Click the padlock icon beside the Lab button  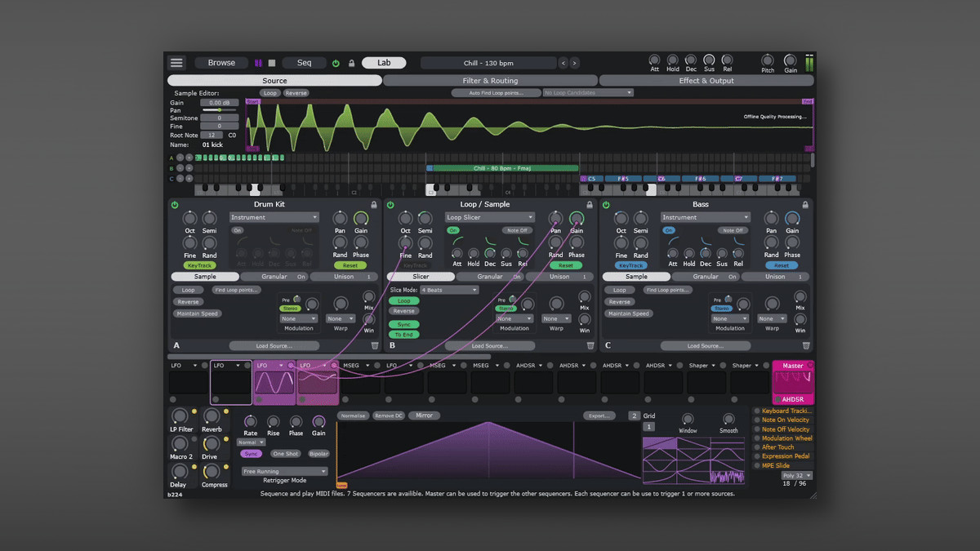[351, 63]
